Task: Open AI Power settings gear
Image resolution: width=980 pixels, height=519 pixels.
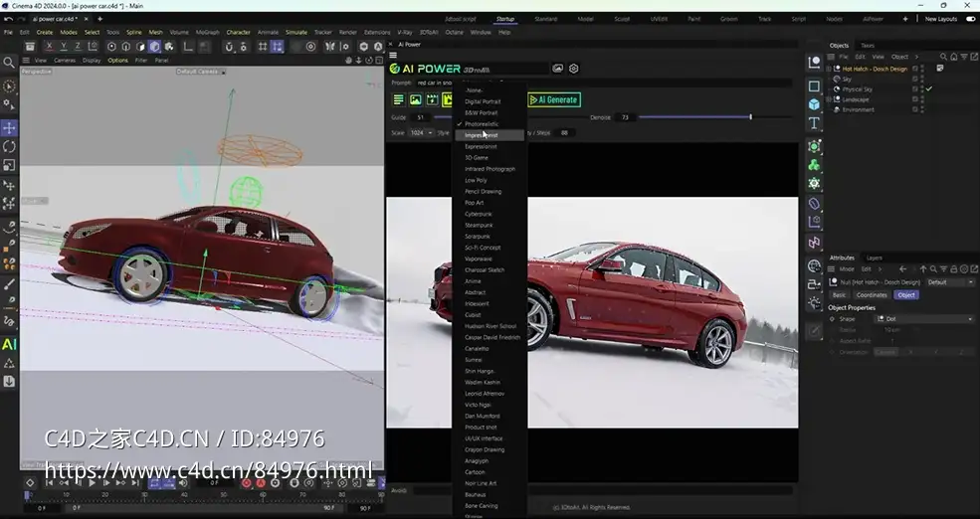Action: click(x=574, y=69)
